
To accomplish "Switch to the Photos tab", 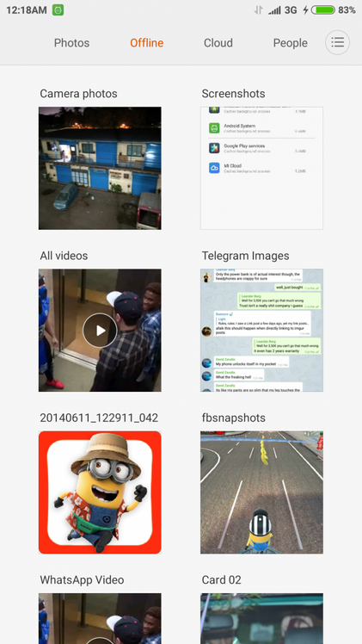I will click(x=71, y=43).
